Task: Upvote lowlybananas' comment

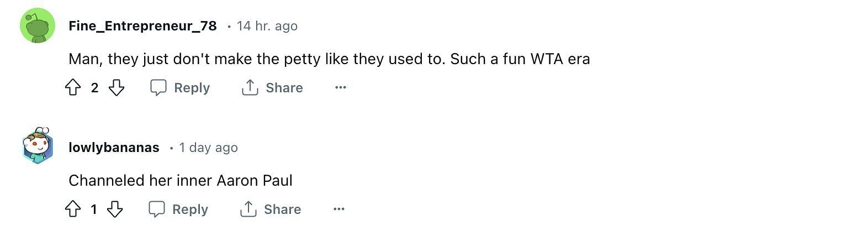Action: tap(73, 209)
